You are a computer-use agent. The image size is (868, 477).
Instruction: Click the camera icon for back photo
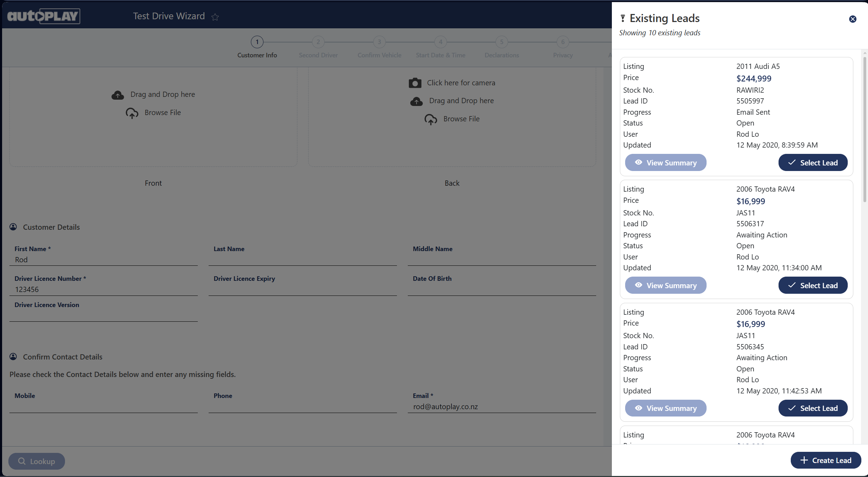[x=415, y=83]
